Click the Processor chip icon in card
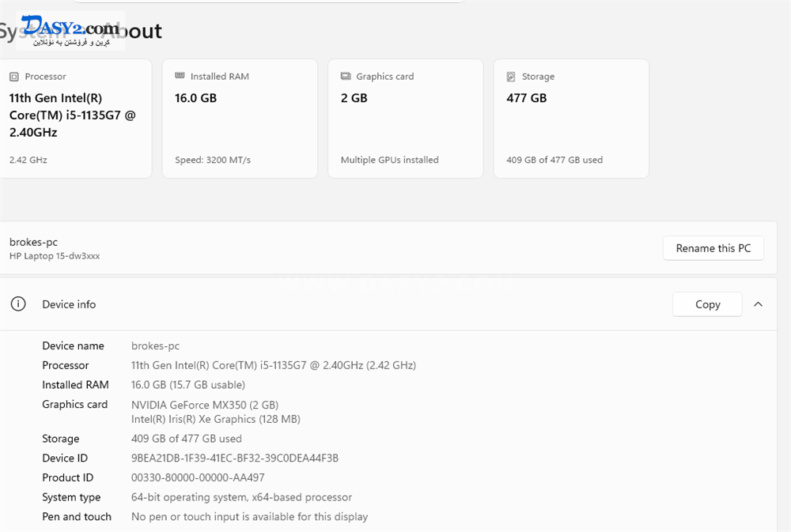Image resolution: width=791 pixels, height=532 pixels. (14, 77)
